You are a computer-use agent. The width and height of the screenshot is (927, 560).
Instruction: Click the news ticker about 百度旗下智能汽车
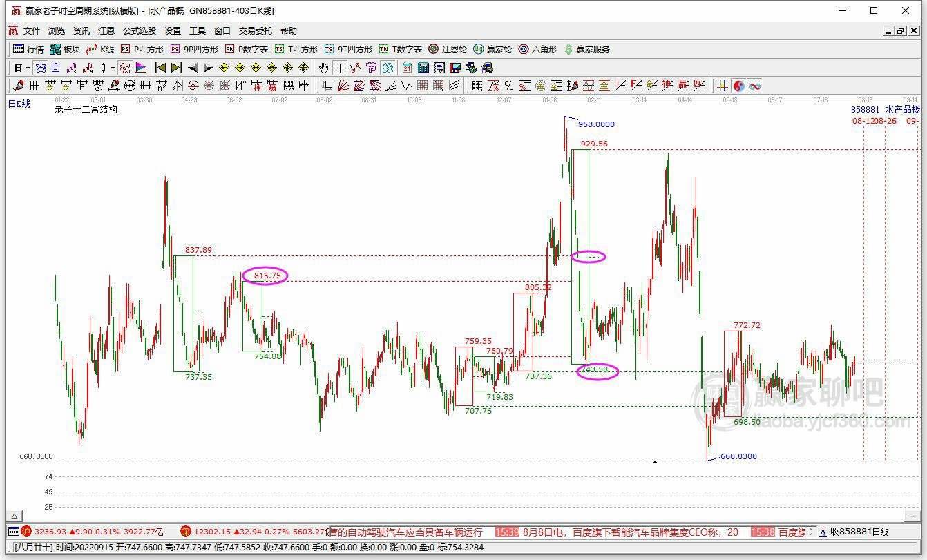tap(631, 532)
